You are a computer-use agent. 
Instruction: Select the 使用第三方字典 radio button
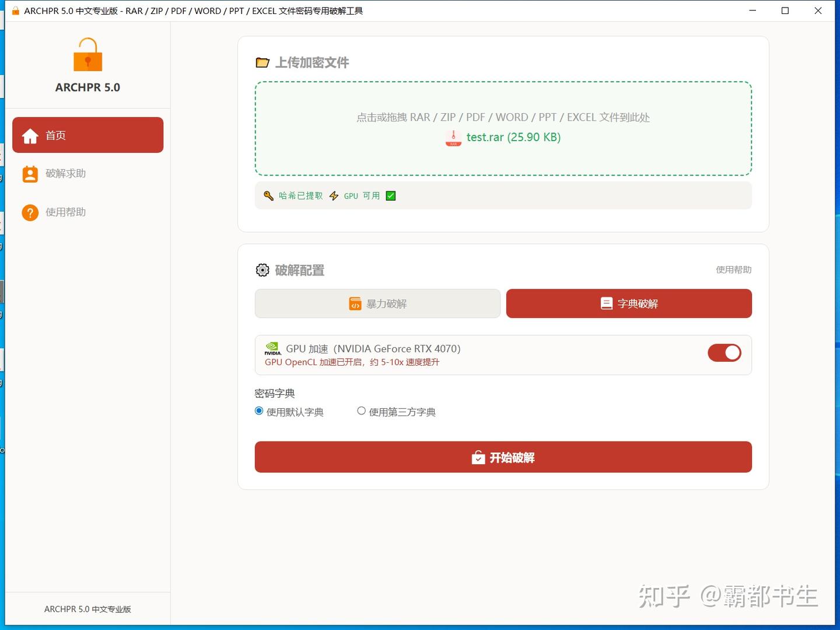362,411
